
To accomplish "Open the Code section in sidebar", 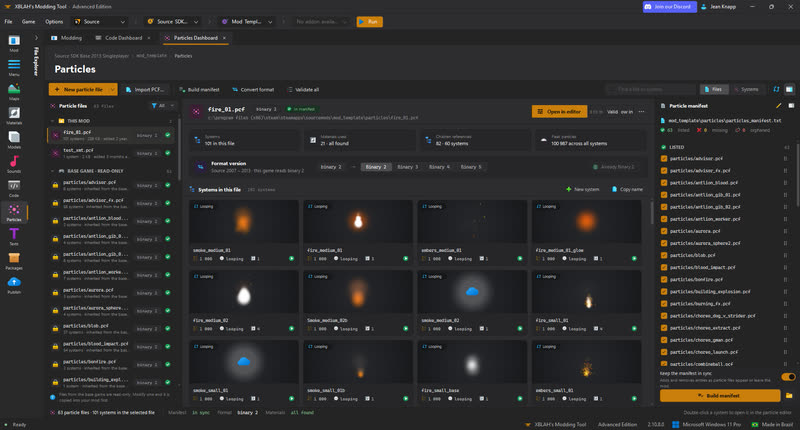I will coord(14,189).
